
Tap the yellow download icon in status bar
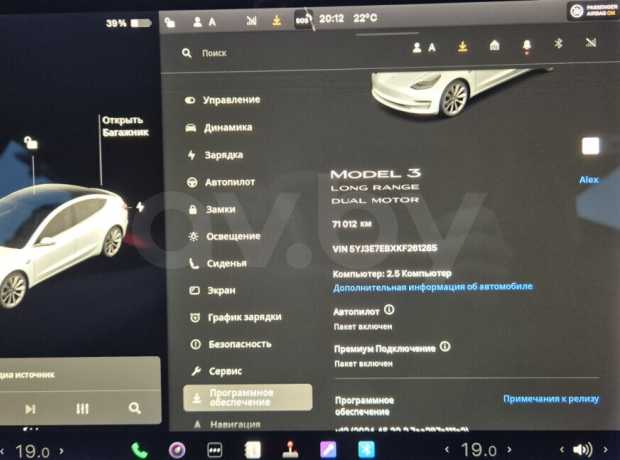tap(276, 21)
